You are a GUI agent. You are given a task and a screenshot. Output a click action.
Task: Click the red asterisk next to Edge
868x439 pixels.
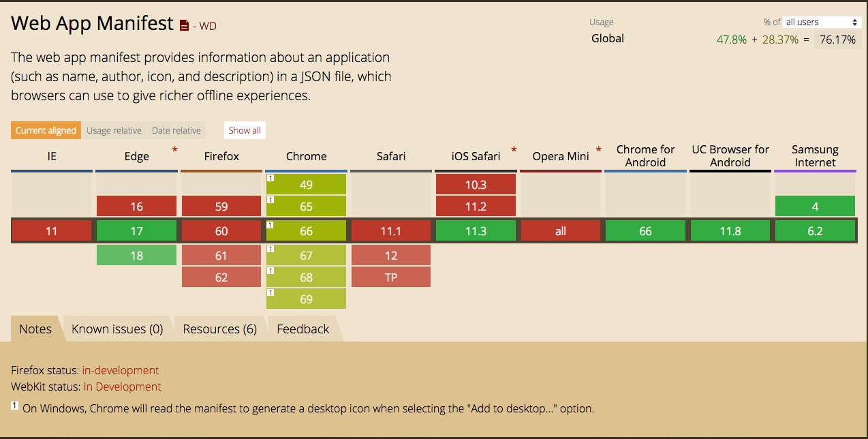pyautogui.click(x=174, y=150)
